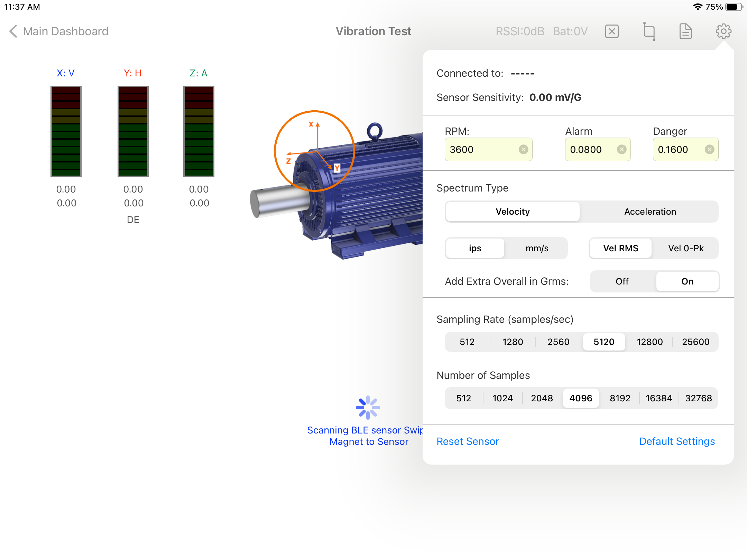The height and width of the screenshot is (560, 747).
Task: Set sampling rate to 25600
Action: 695,342
